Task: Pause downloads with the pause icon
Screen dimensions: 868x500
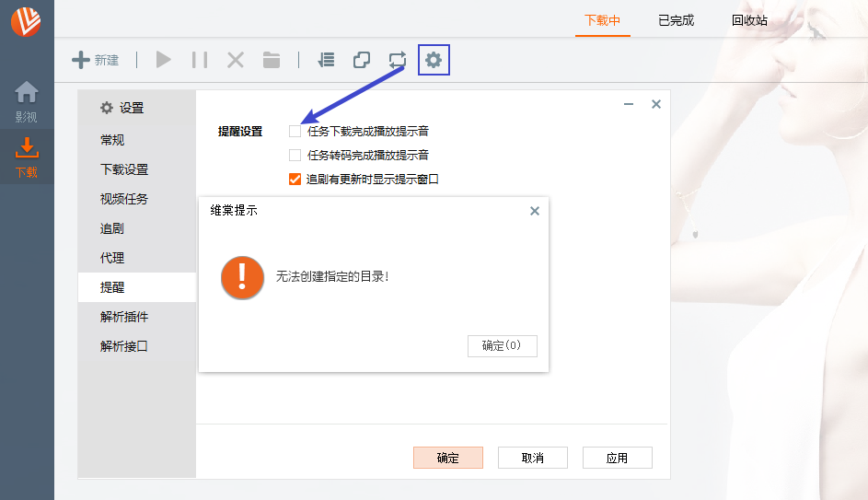Action: 200,60
